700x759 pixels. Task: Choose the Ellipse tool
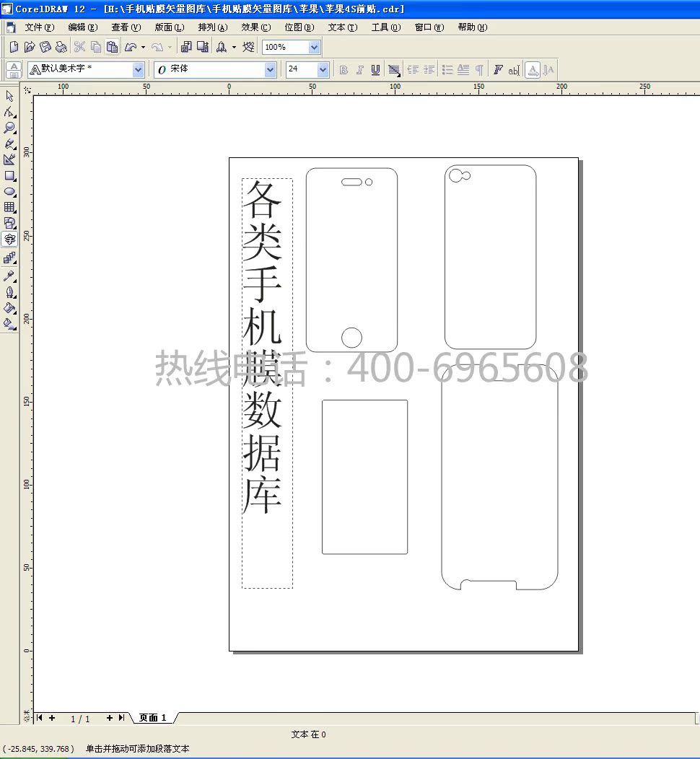[x=9, y=191]
